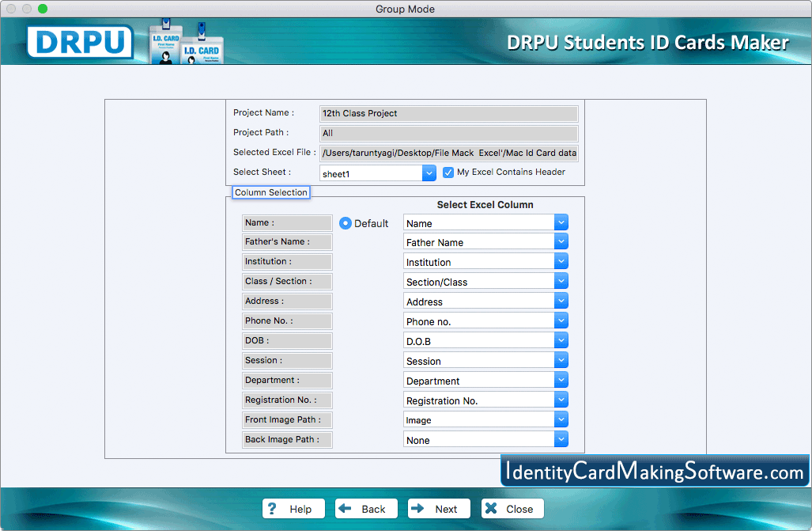The width and height of the screenshot is (812, 531).
Task: Click the Name field label box
Action: click(287, 223)
